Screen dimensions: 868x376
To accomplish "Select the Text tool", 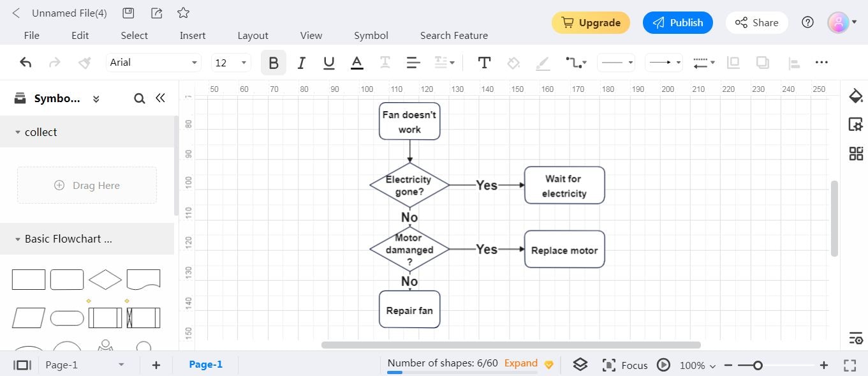I will pos(484,63).
